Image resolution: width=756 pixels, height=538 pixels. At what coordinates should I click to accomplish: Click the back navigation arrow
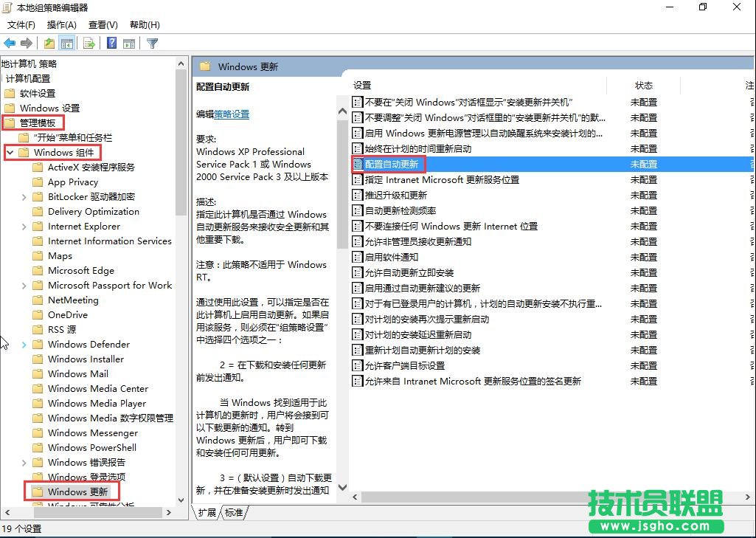(x=9, y=42)
